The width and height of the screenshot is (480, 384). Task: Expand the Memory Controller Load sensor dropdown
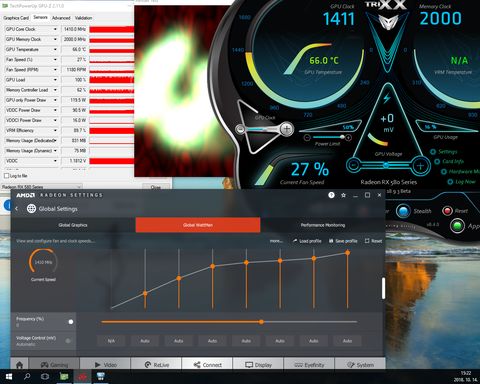(x=55, y=90)
